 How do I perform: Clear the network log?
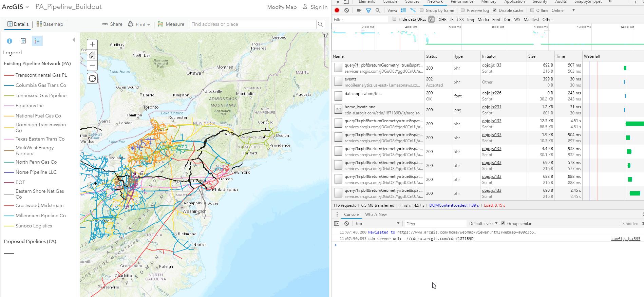[346, 11]
